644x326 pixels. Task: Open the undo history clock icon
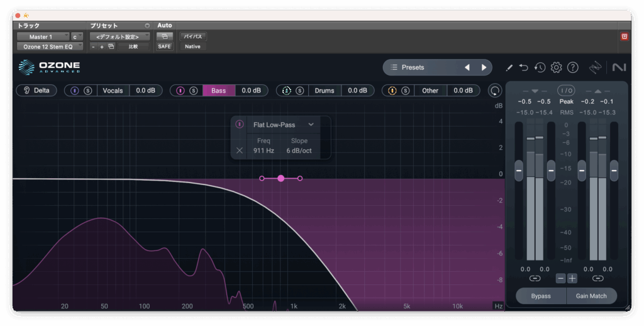(x=540, y=67)
